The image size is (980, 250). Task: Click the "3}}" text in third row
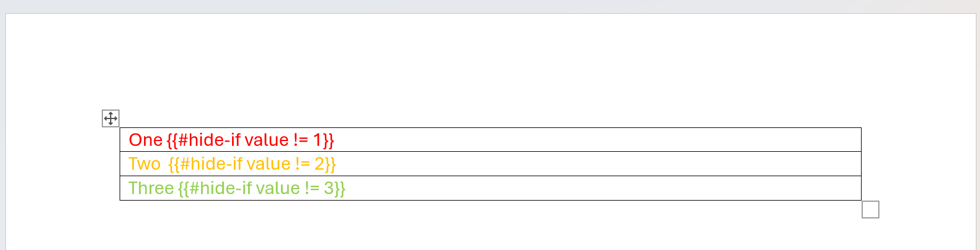click(x=335, y=188)
